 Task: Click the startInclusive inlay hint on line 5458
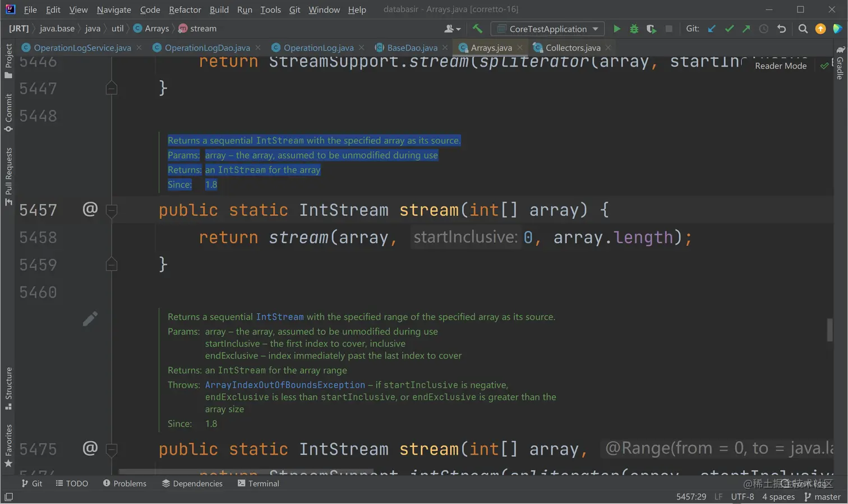(x=466, y=237)
